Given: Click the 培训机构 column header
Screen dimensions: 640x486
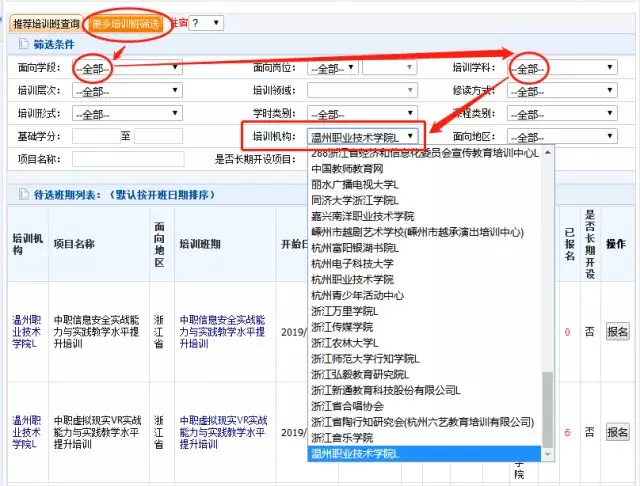Looking at the screenshot, I should click(x=27, y=244).
